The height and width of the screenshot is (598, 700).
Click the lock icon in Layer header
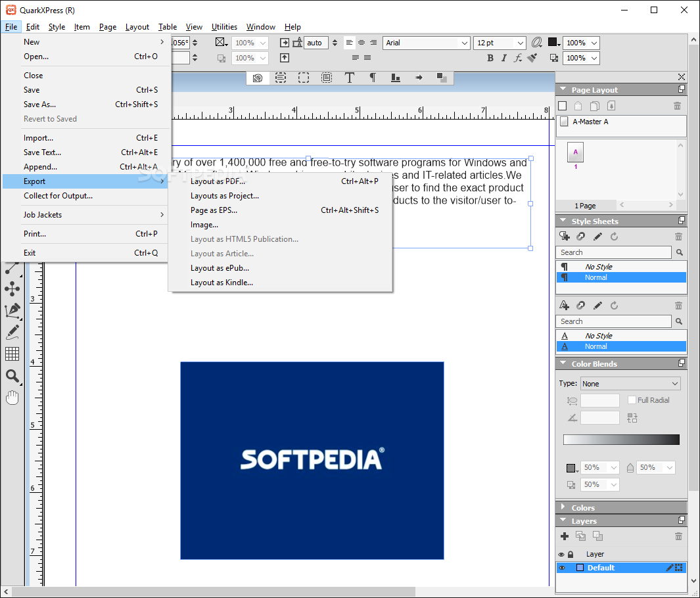click(571, 554)
